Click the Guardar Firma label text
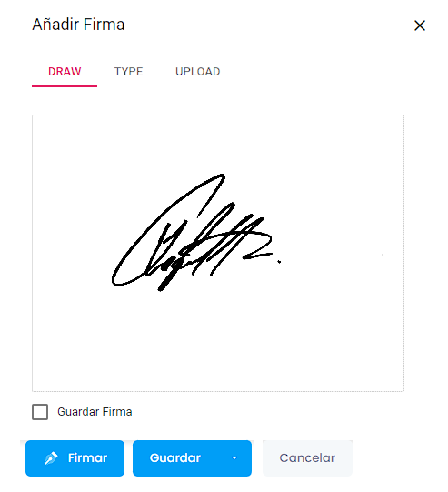The width and height of the screenshot is (448, 492). pos(95,412)
